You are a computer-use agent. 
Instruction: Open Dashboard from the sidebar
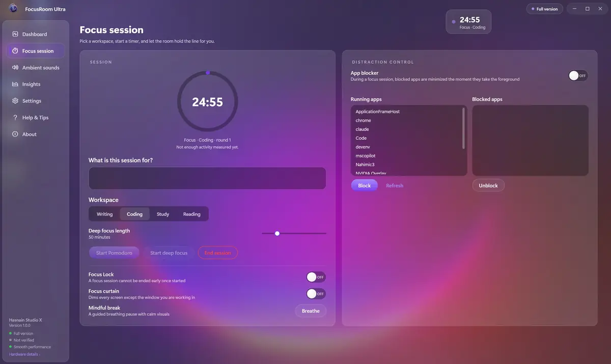point(36,34)
